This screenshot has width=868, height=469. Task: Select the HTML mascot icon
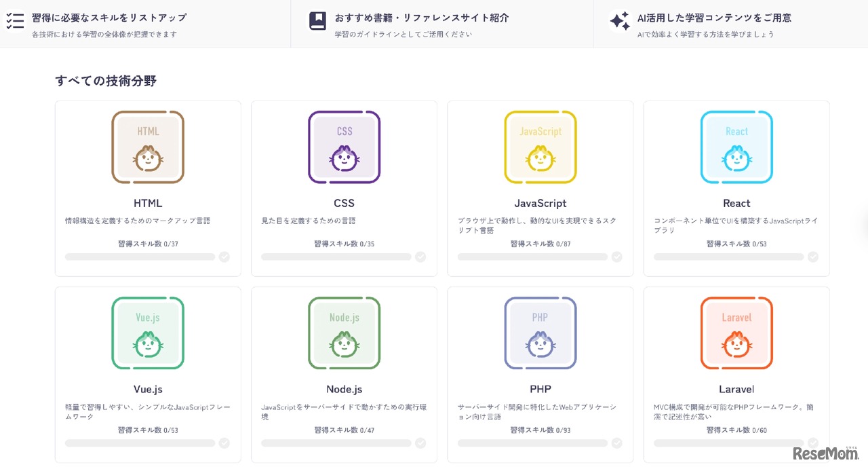click(x=148, y=147)
